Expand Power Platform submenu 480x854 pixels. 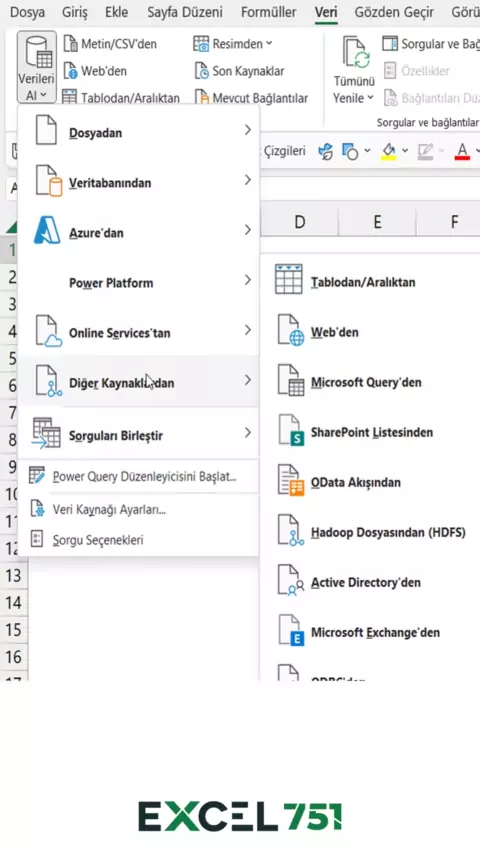[x=139, y=283]
